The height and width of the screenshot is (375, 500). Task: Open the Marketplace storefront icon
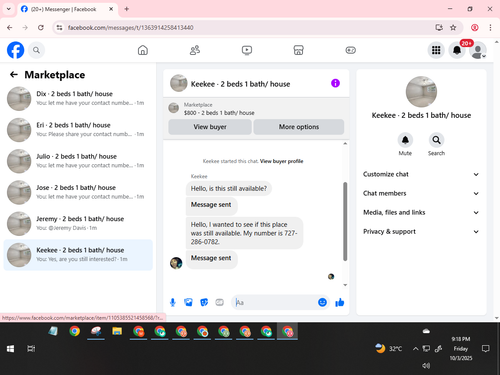coord(298,50)
